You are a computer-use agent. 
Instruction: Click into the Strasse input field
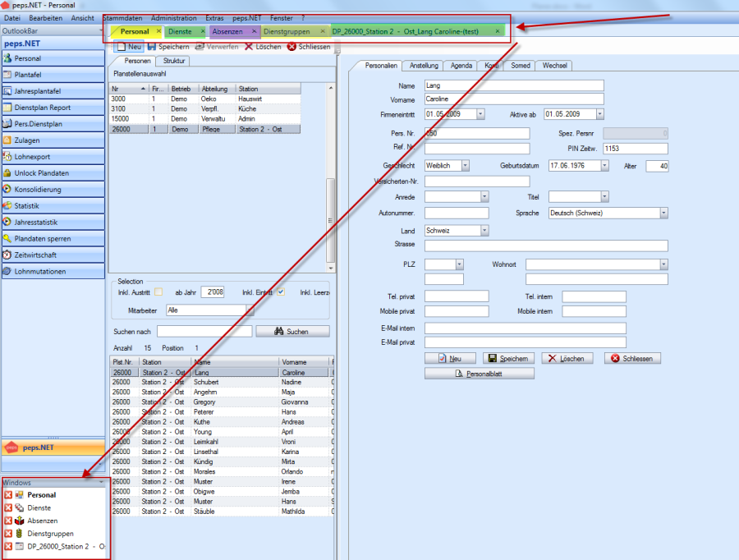point(546,246)
